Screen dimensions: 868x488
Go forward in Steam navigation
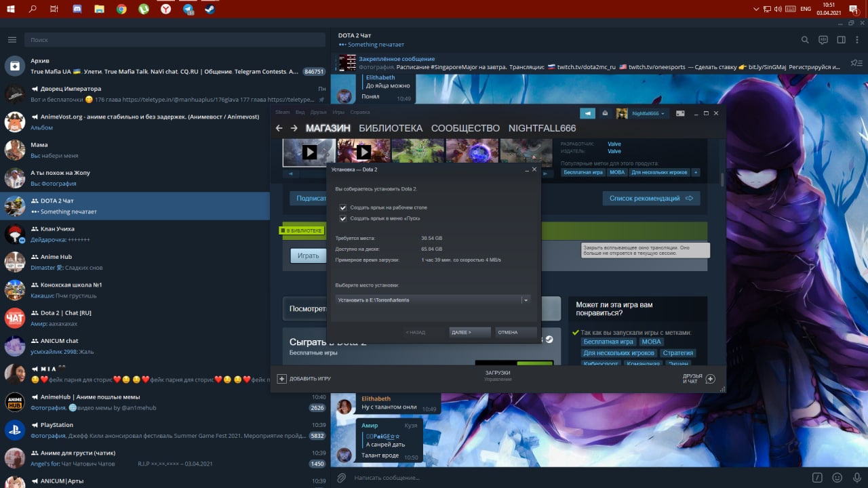294,128
